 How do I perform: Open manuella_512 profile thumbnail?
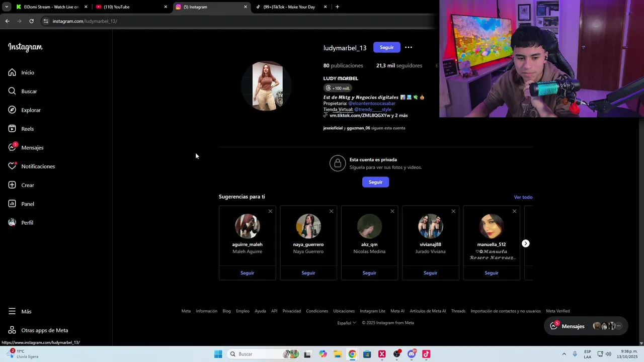point(492,226)
